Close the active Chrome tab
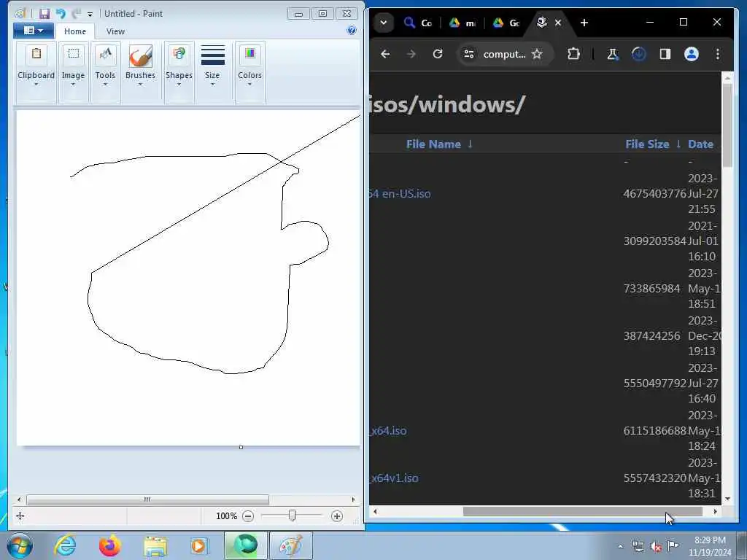747x560 pixels. (558, 23)
